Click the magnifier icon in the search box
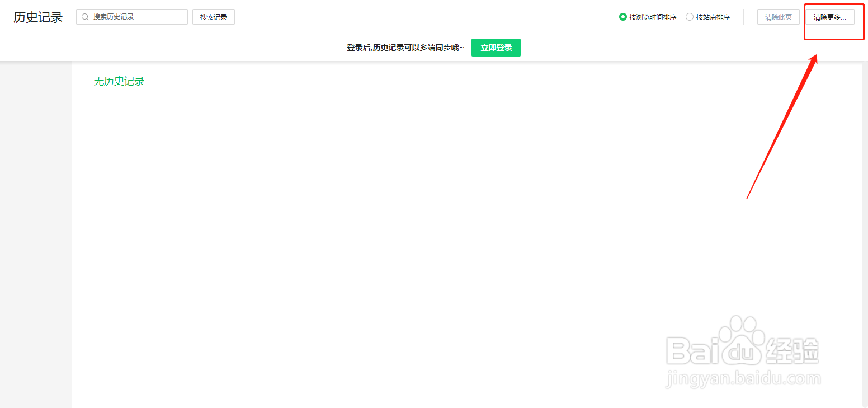The image size is (868, 408). [86, 17]
